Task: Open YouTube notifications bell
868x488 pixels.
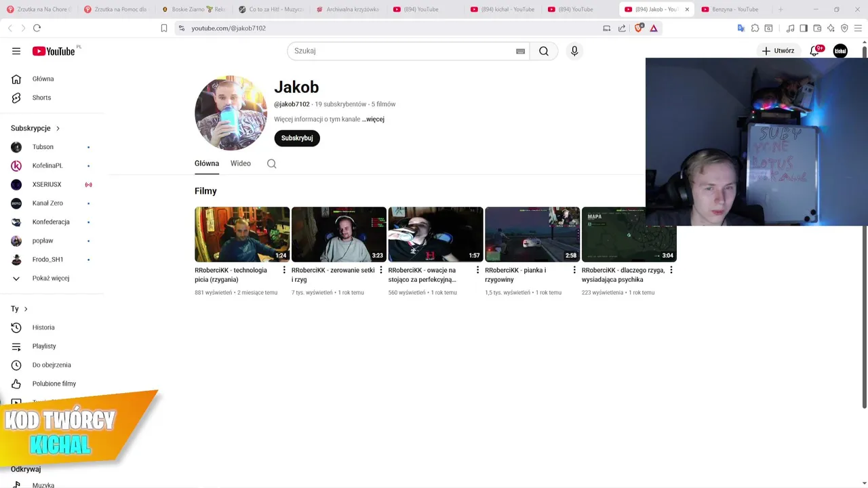Action: 814,51
